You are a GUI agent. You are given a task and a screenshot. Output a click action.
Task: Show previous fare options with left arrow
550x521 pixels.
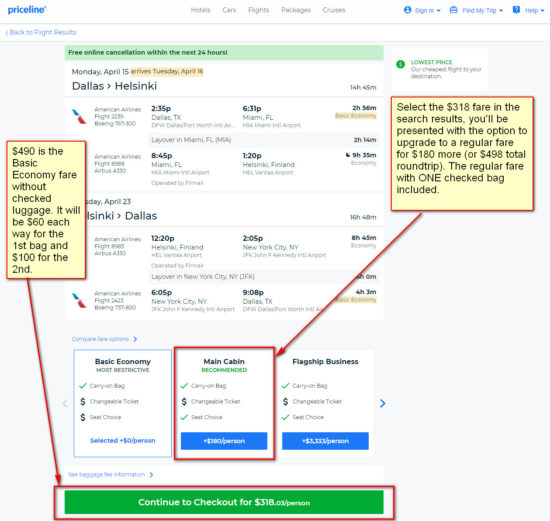[65, 403]
